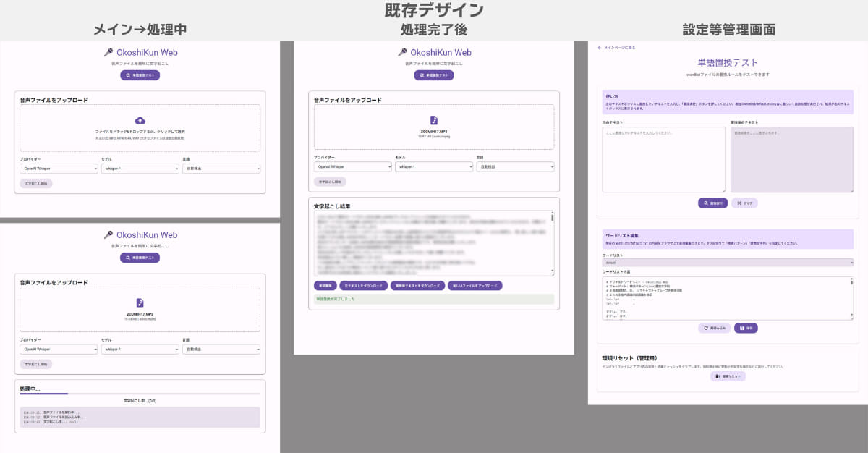The height and width of the screenshot is (453, 868).
Task: Click 文字起こし開始 in the 処理完了後 screen
Action: click(x=331, y=182)
